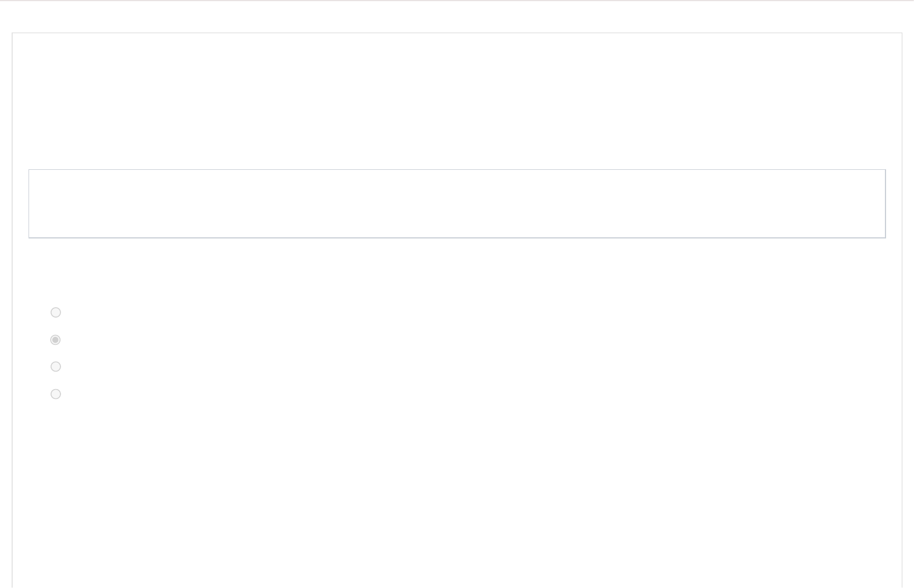The image size is (914, 588).
Task: Focus the wide rectangular box above the radio buttons
Action: click(457, 204)
